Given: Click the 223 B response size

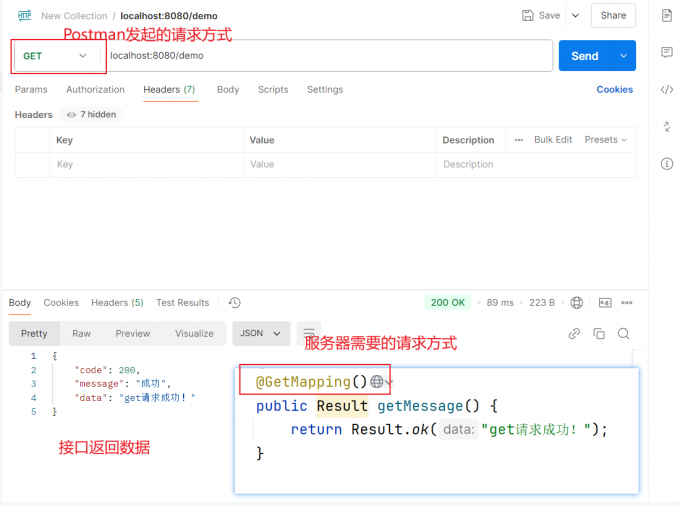Looking at the screenshot, I should [x=542, y=303].
